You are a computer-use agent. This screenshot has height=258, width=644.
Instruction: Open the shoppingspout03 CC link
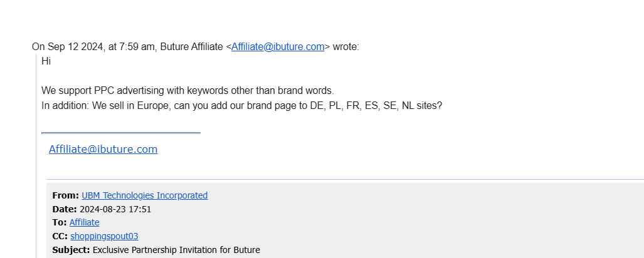pos(104,236)
